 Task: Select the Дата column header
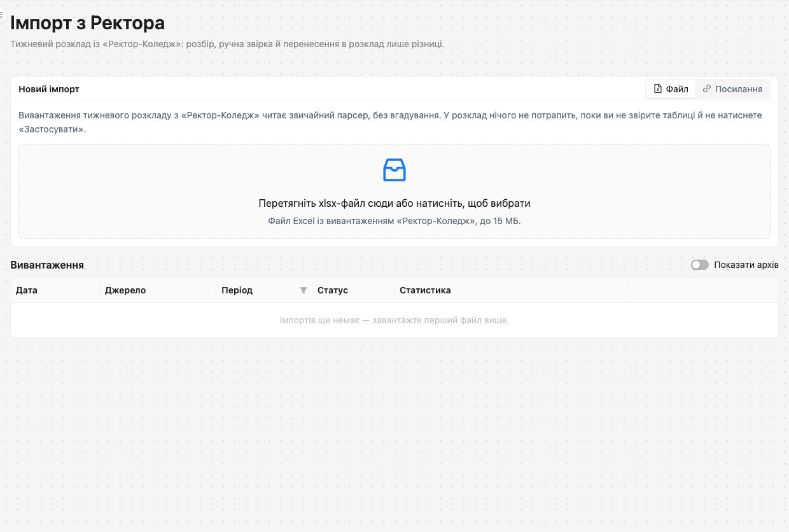coord(55,290)
